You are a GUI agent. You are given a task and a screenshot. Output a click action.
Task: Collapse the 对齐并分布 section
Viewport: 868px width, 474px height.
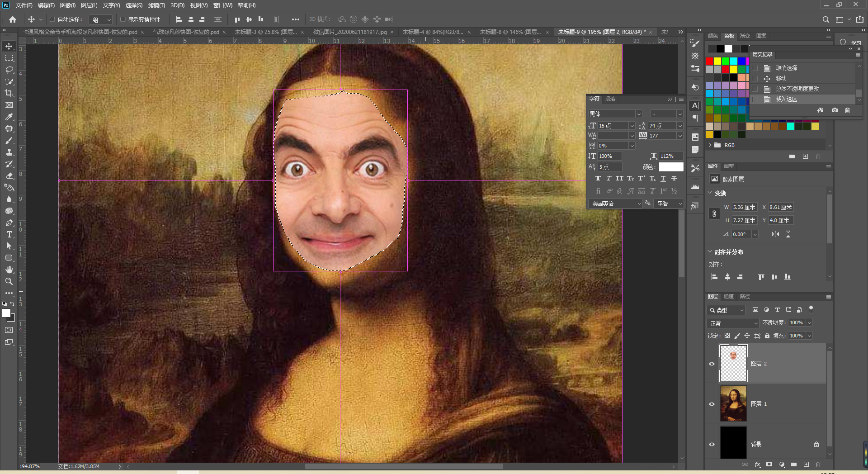coord(710,252)
